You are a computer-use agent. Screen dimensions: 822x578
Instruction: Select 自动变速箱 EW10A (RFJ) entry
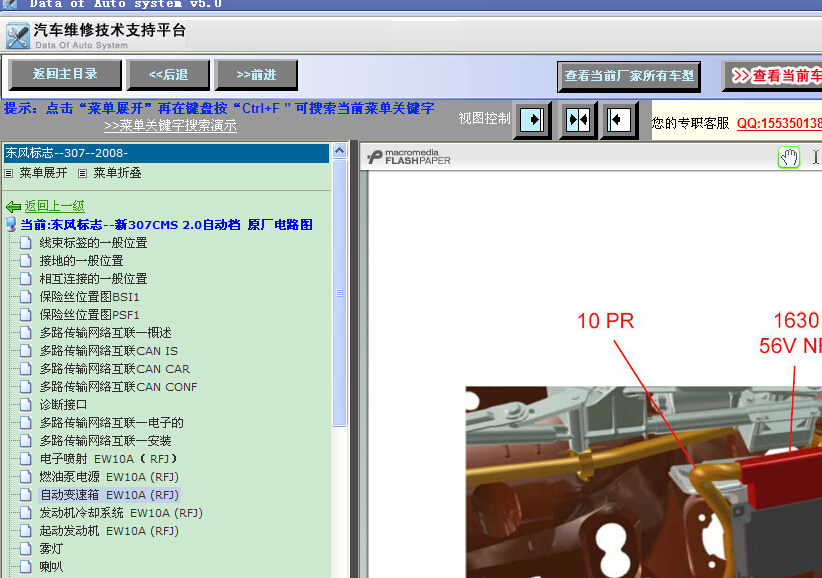[x=110, y=495]
